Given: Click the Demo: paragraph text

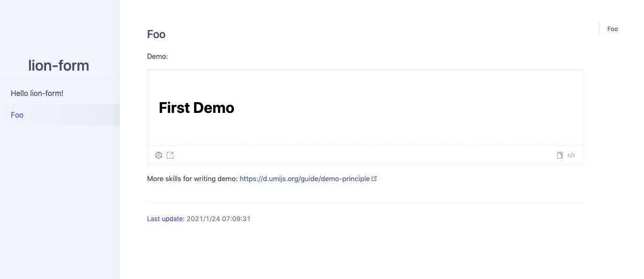Looking at the screenshot, I should 157,56.
